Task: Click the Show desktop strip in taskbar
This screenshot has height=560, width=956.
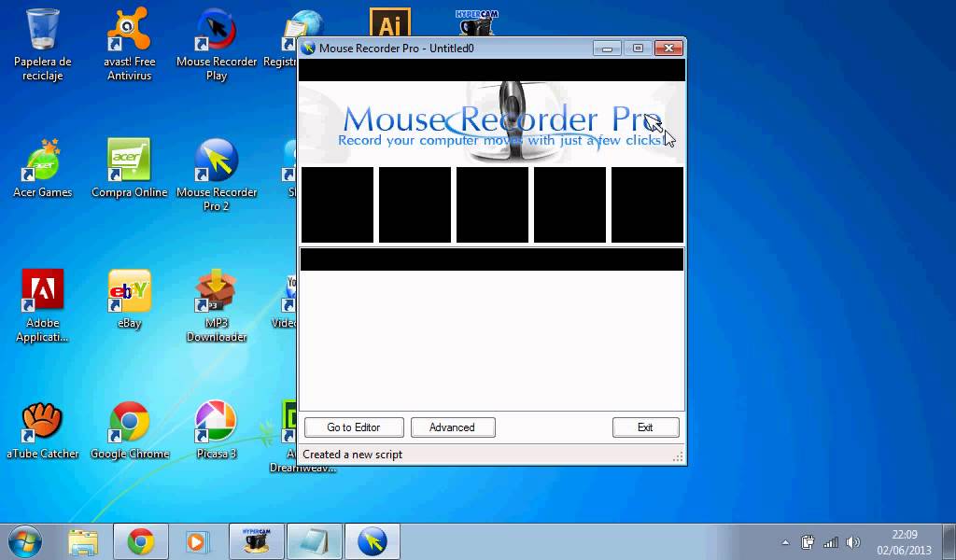Action: [951, 541]
